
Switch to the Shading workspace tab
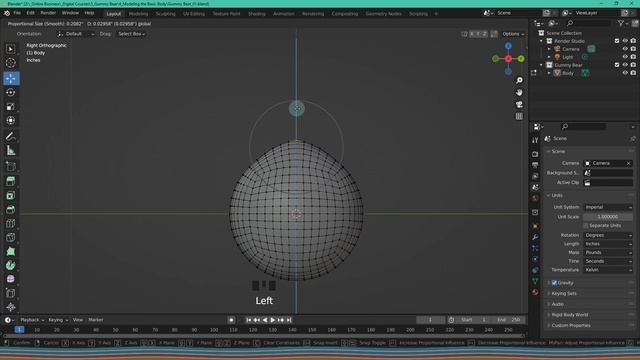257,13
